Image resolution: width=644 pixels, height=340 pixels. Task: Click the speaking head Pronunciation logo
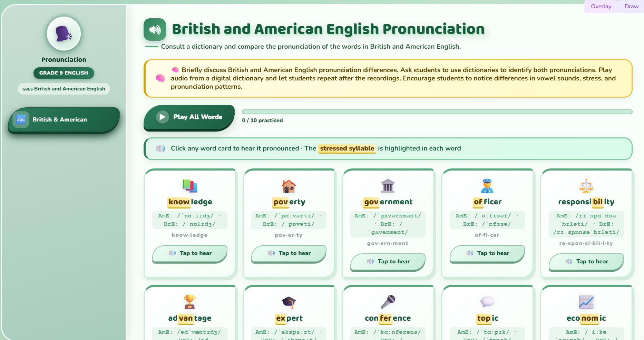click(64, 33)
